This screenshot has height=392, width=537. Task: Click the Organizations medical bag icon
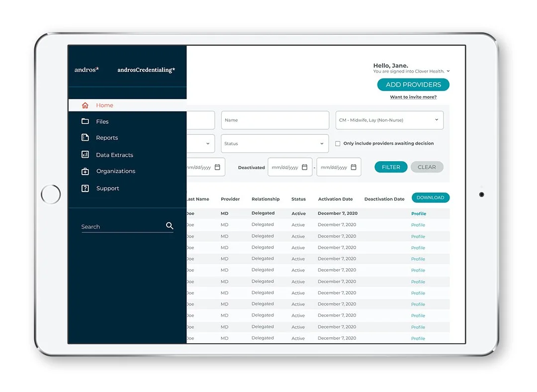tap(85, 171)
